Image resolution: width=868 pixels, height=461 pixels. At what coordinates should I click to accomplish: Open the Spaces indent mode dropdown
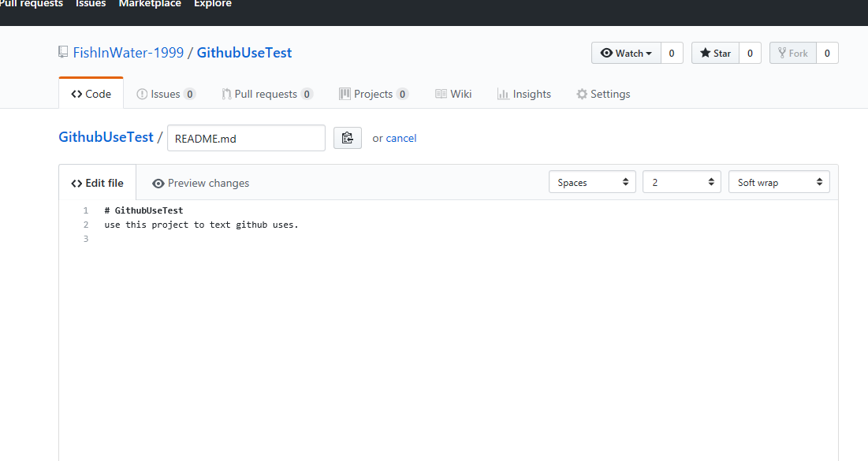pyautogui.click(x=592, y=181)
